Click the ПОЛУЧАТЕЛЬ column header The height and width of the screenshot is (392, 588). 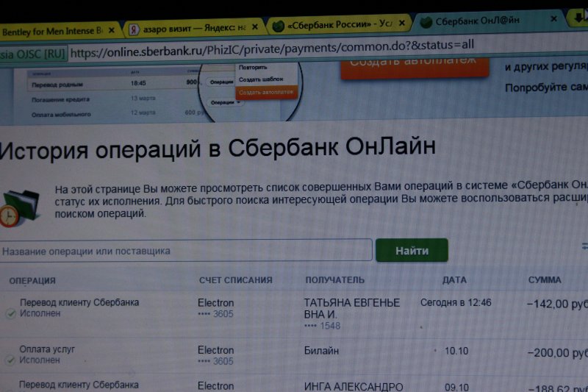[335, 279]
